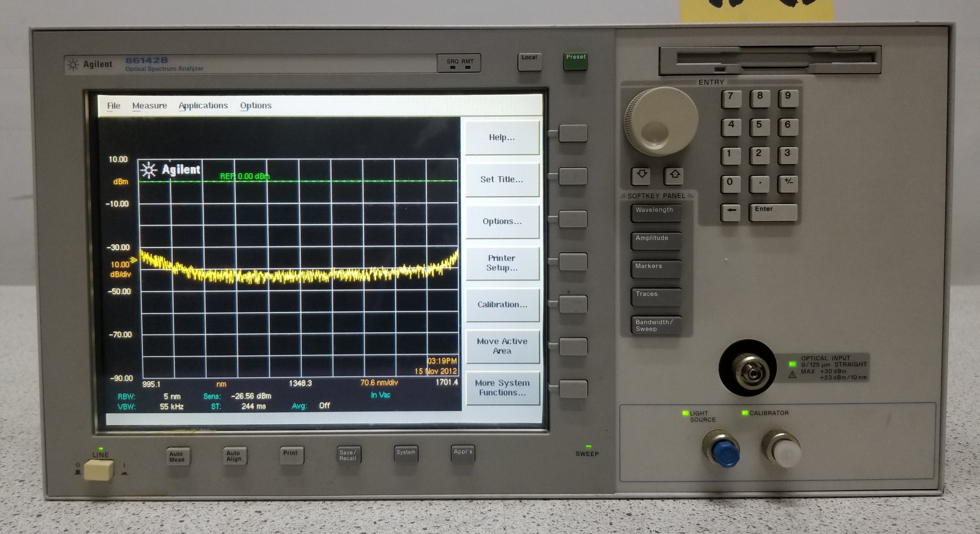
Task: Open the Applications menu
Action: 203,106
